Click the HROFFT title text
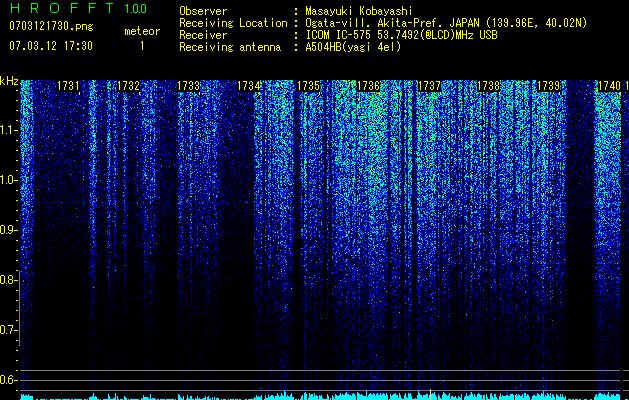 62,8
